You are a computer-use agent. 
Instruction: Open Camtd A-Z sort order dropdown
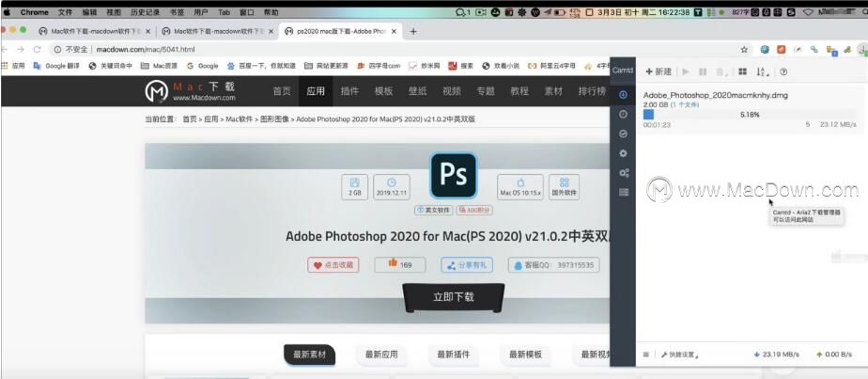pyautogui.click(x=763, y=71)
